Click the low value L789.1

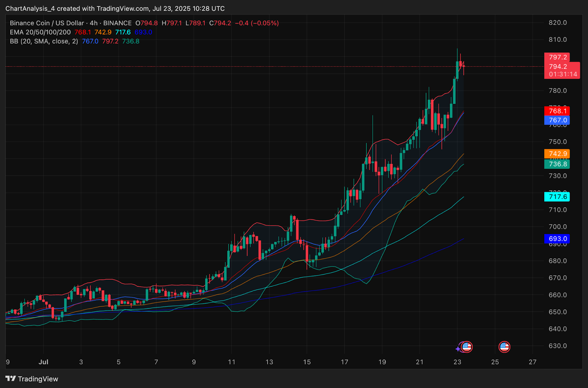coord(196,23)
